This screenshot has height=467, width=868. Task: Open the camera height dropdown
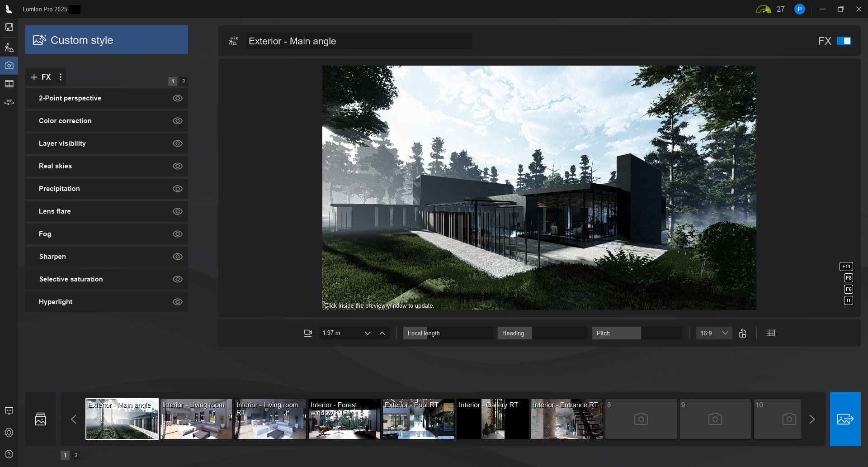368,333
